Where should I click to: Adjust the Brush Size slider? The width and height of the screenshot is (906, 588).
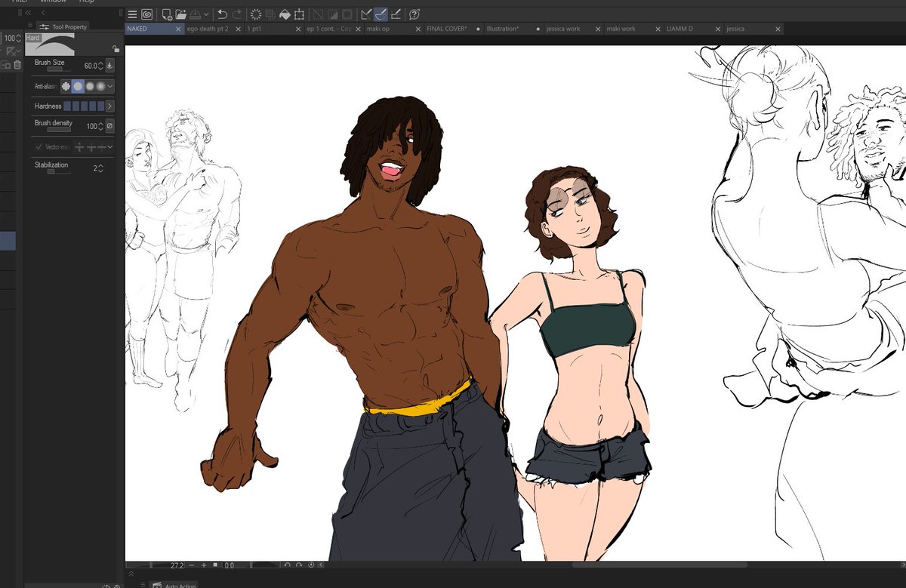point(59,69)
